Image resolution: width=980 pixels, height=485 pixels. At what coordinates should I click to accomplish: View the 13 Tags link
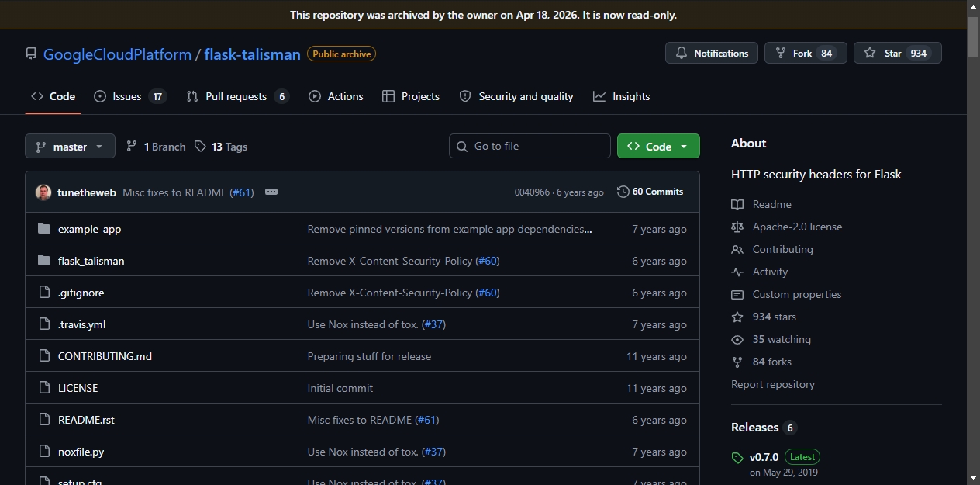tap(221, 147)
